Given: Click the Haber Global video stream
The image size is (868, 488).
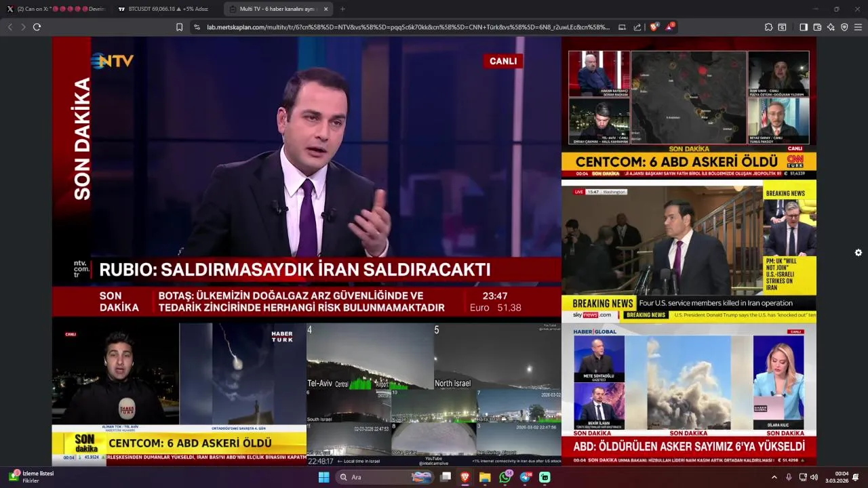Looking at the screenshot, I should [688, 394].
